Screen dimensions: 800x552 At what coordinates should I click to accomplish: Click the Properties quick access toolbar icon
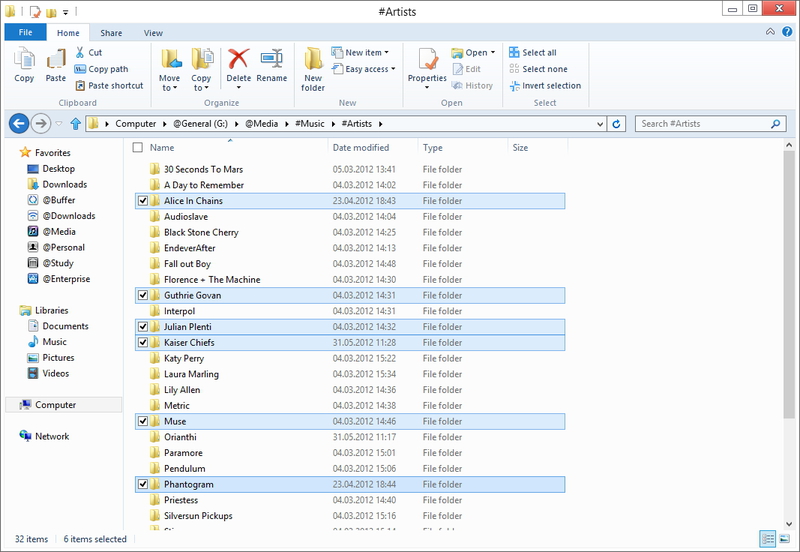pos(35,11)
